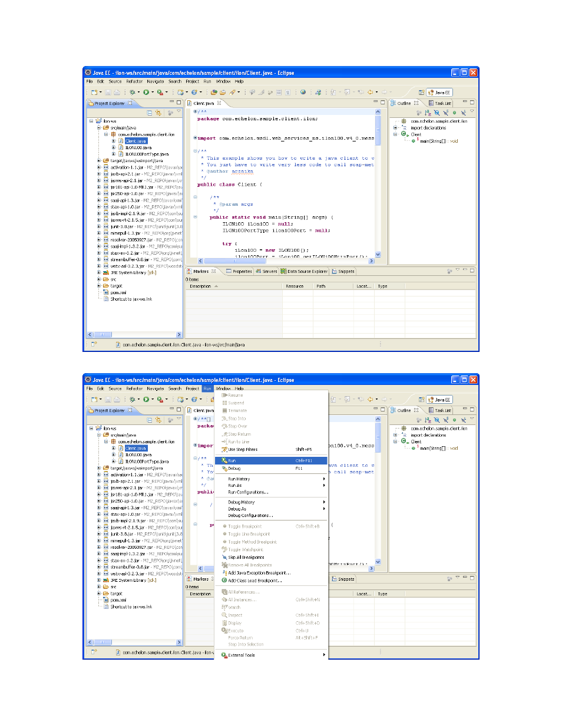Click Link with Editor icon in upper Project Explorer
The width and height of the screenshot is (562, 728).
pos(158,113)
